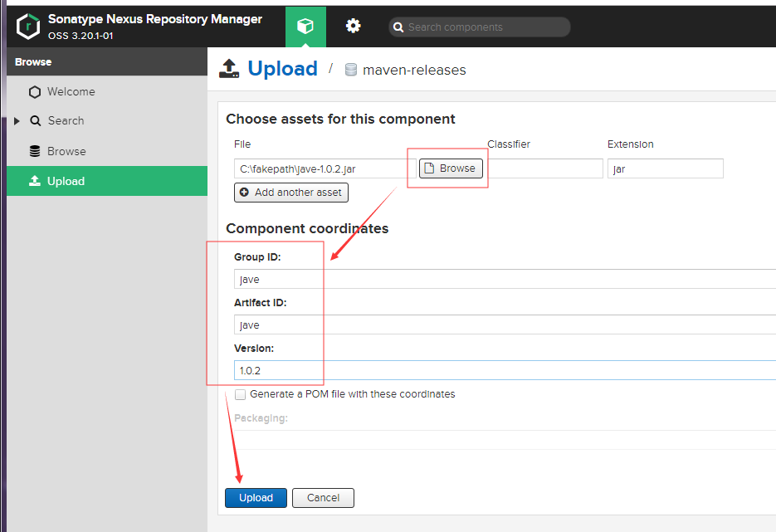776x532 pixels.
Task: Click the Browse file button
Action: click(x=451, y=168)
